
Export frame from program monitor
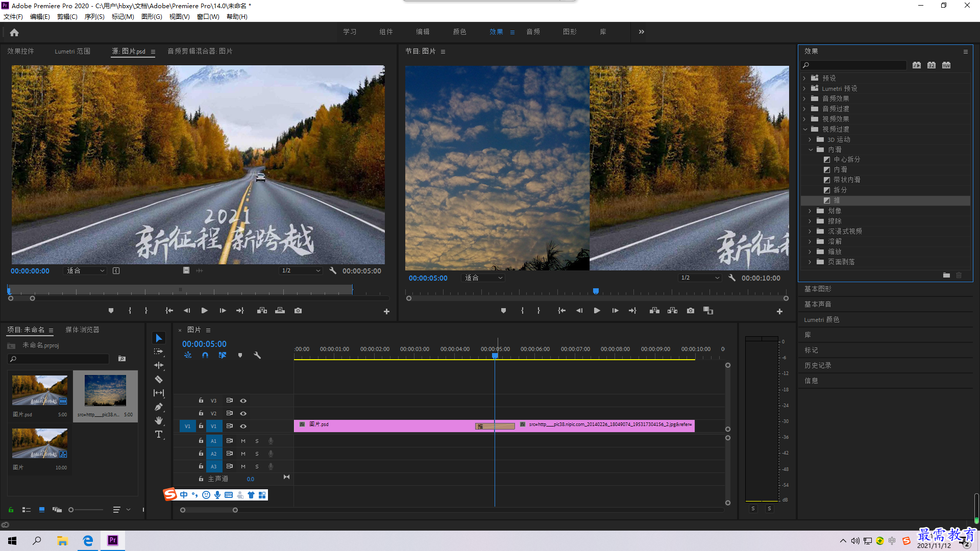(691, 311)
